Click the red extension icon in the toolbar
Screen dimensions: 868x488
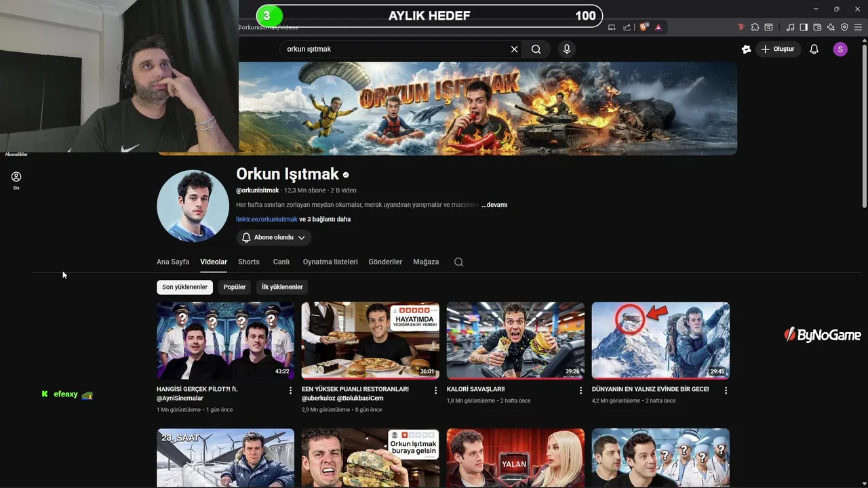pyautogui.click(x=741, y=27)
